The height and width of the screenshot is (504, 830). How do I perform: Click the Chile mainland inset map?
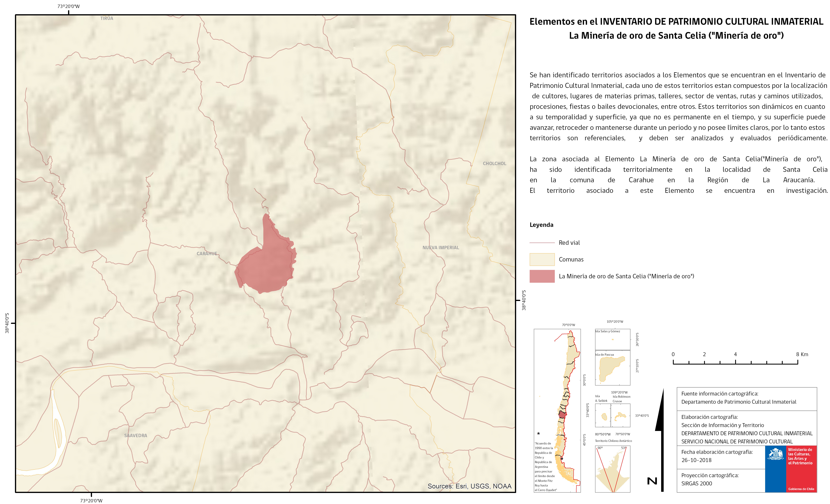coord(557,411)
